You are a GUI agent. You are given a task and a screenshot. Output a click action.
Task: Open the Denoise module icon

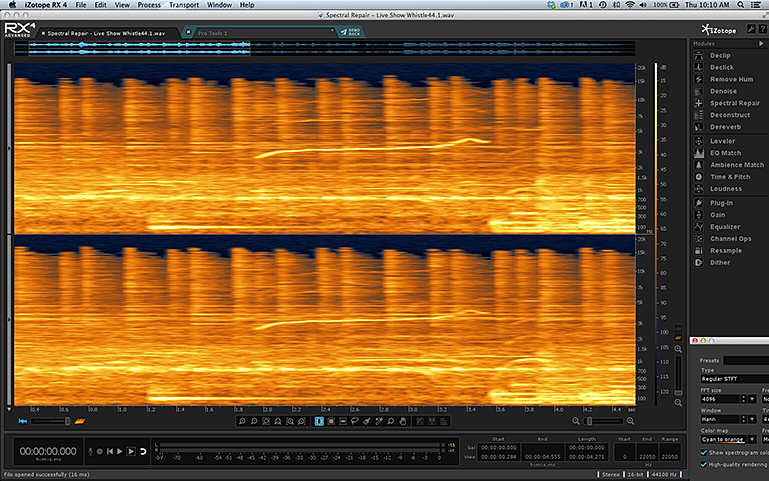click(x=699, y=91)
